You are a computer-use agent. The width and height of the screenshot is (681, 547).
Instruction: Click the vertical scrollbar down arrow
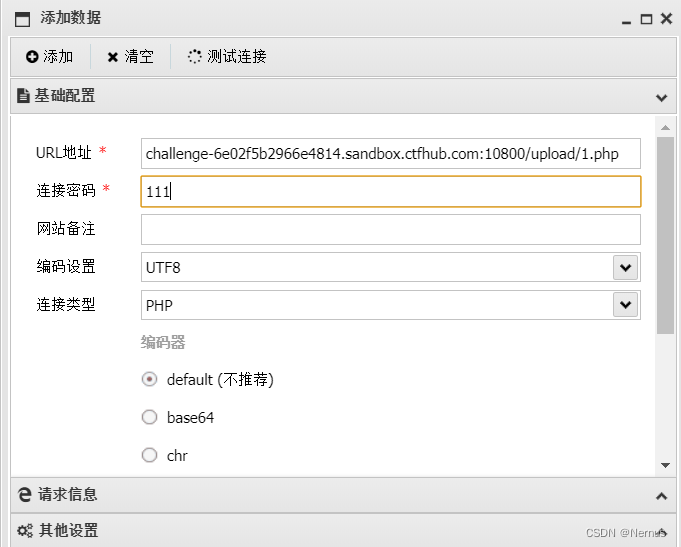(665, 465)
